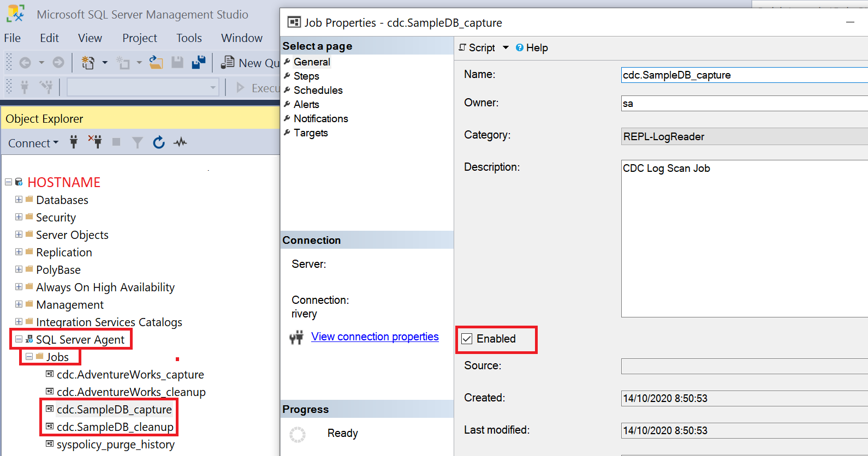
Task: Open the Tools menu
Action: click(189, 38)
